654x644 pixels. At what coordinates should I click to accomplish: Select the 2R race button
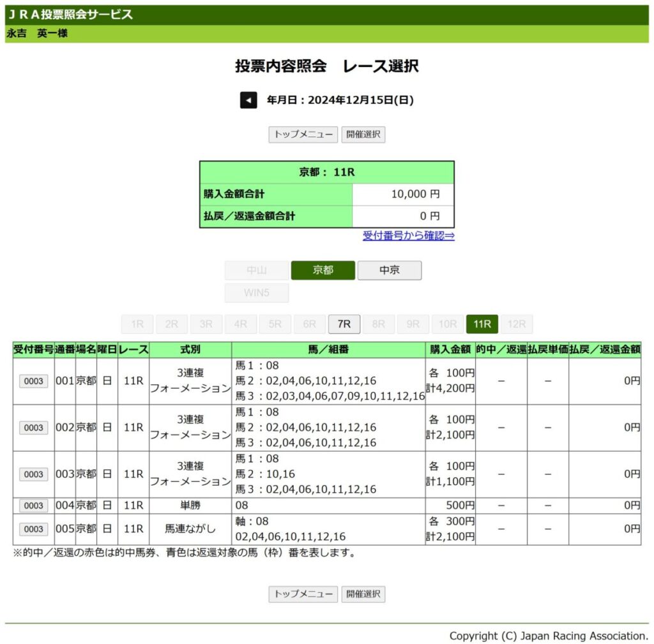[x=171, y=324]
